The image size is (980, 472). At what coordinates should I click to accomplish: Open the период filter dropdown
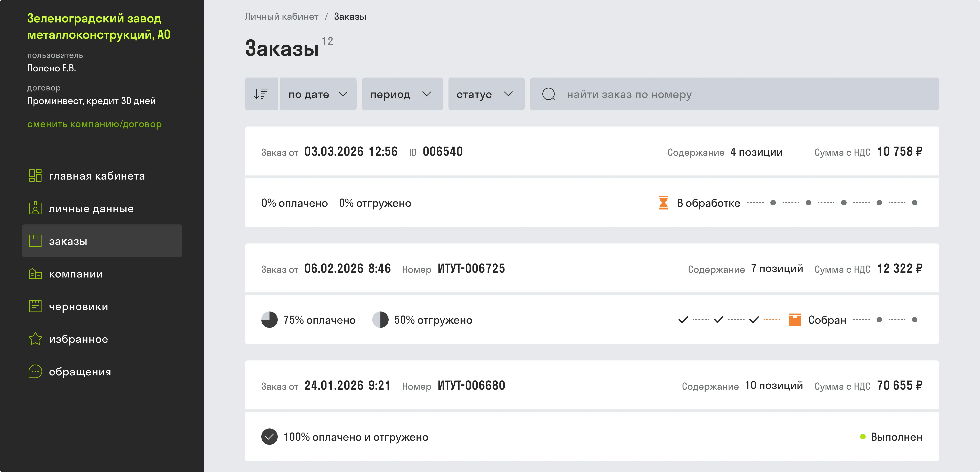(x=402, y=94)
